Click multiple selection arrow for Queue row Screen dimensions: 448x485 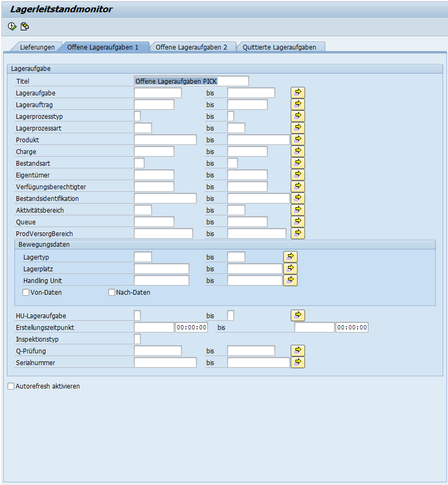click(298, 222)
